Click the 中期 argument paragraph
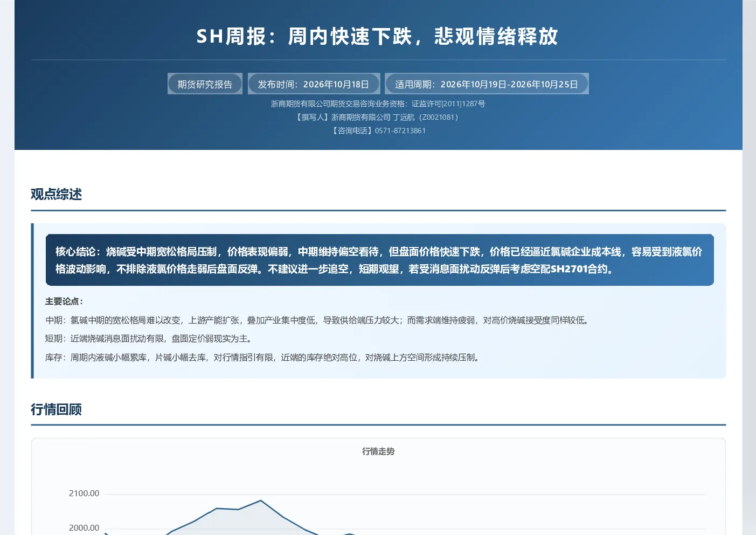 [x=318, y=320]
